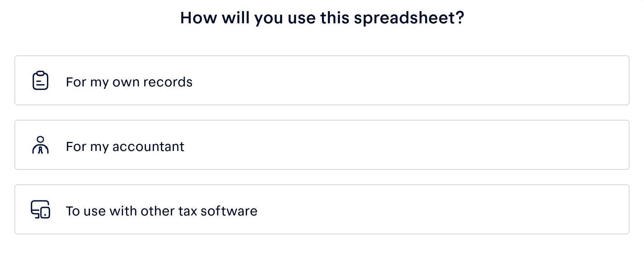Viewport: 644px width, 257px height.
Task: Click the computer and tablet devices icon
Action: pos(40,209)
